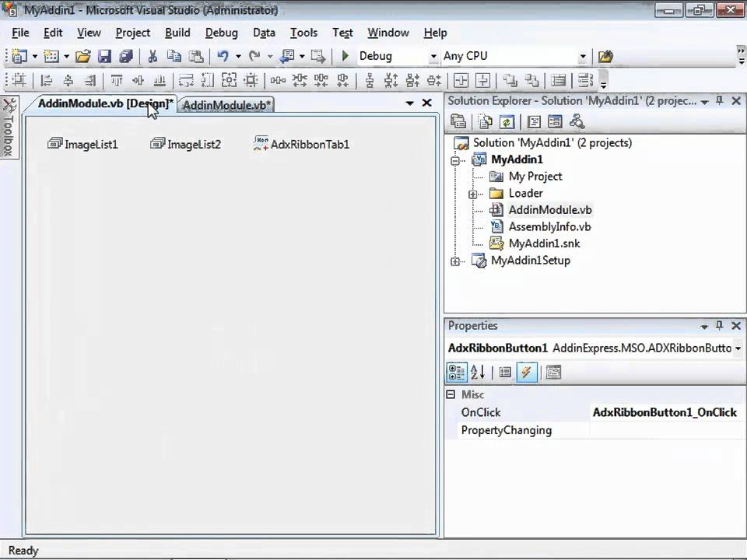The width and height of the screenshot is (747, 560).
Task: Open the Debug configuration dropdown
Action: tap(433, 57)
